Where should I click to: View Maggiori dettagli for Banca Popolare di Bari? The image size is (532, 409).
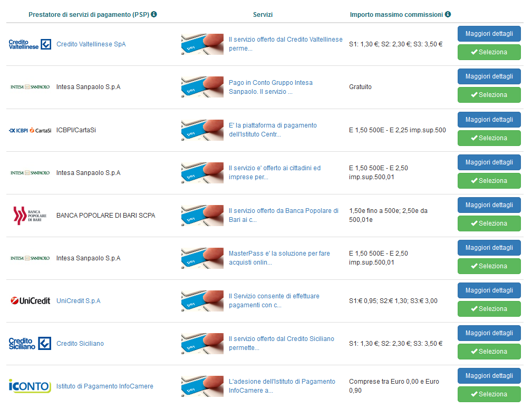coord(489,205)
